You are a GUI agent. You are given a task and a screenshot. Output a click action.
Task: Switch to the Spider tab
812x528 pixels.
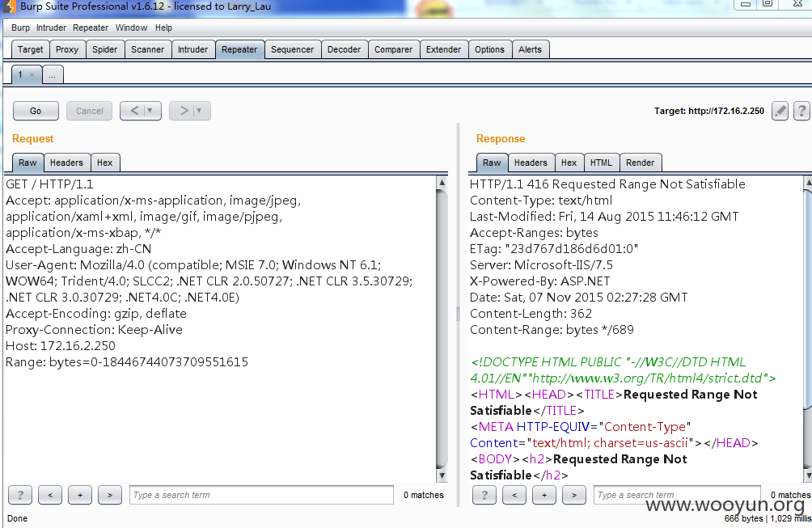point(104,49)
